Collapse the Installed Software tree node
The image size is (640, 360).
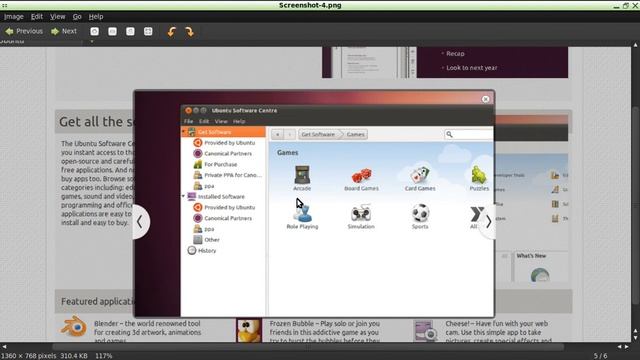184,196
